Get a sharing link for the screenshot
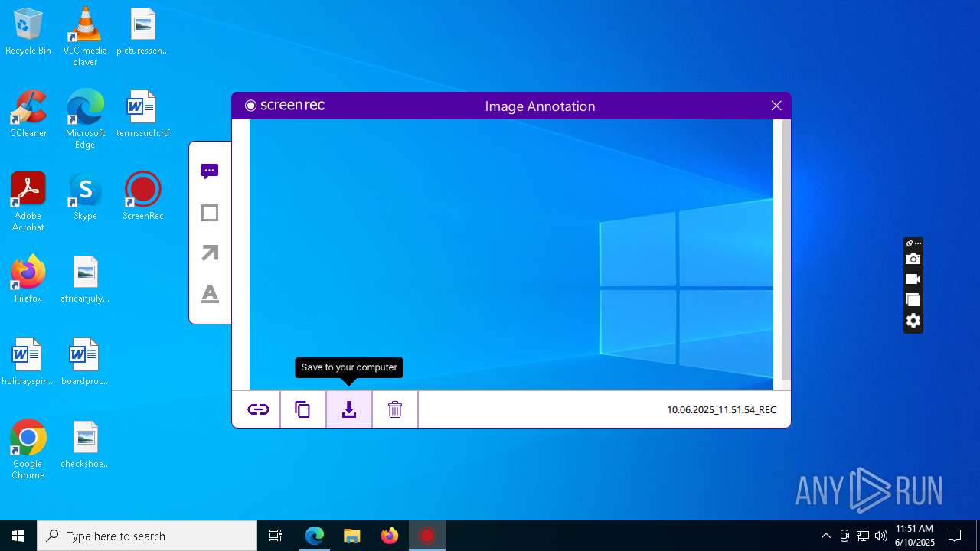Screen dimensions: 980x551 [258, 409]
